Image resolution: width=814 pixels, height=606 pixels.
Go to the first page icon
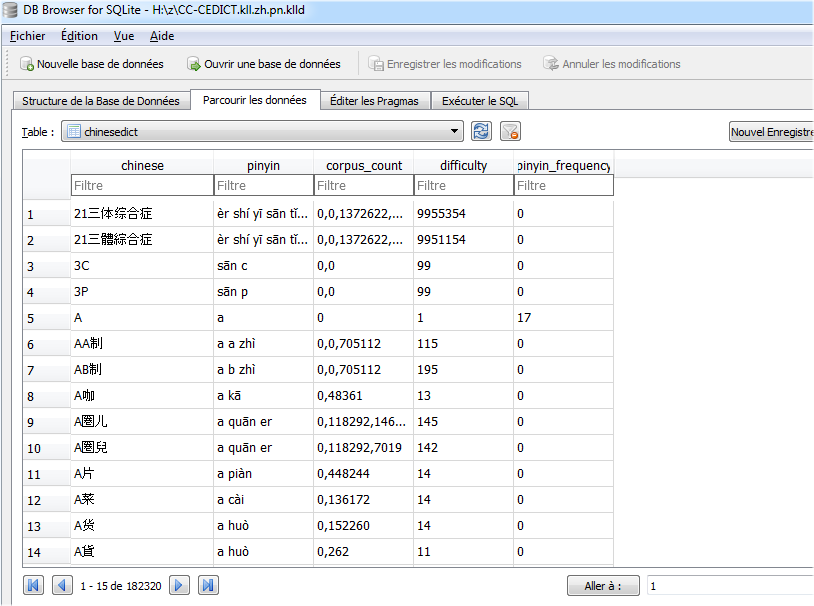[33, 586]
